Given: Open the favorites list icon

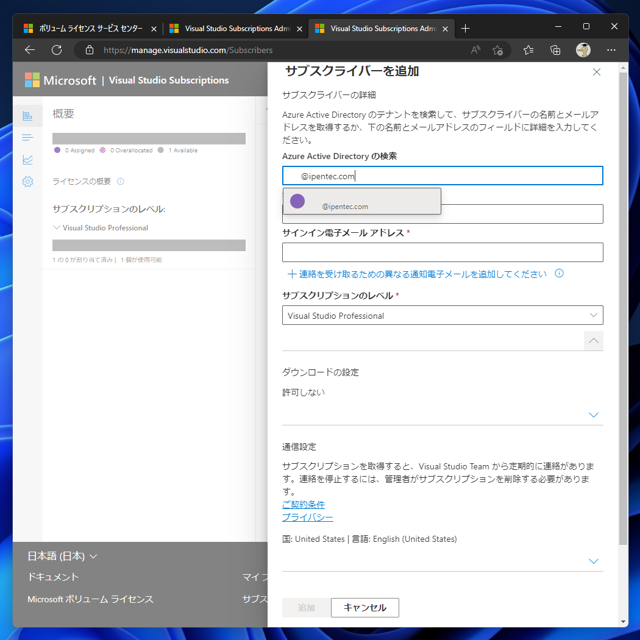Looking at the screenshot, I should pos(528,50).
